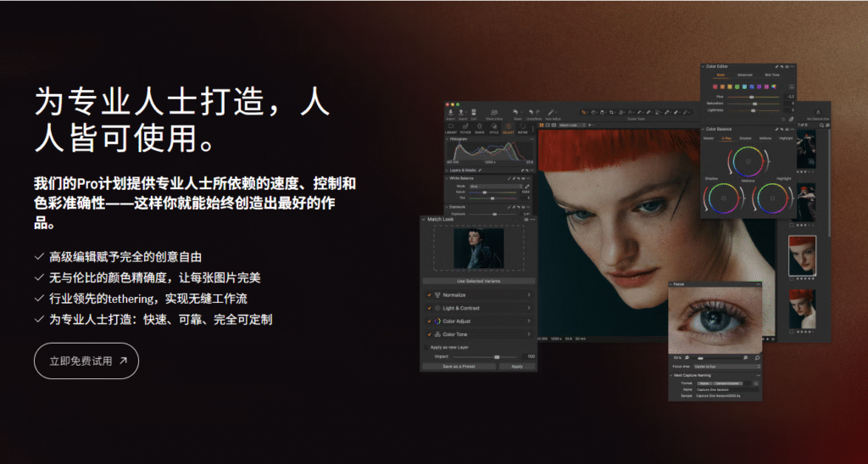Click the Auto Adjust wand icon

(x=552, y=112)
